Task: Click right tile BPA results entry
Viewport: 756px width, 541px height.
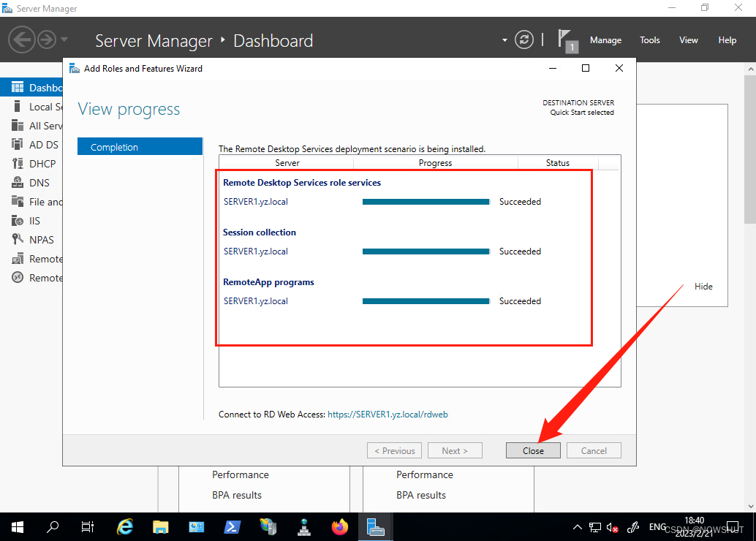Action: point(421,495)
